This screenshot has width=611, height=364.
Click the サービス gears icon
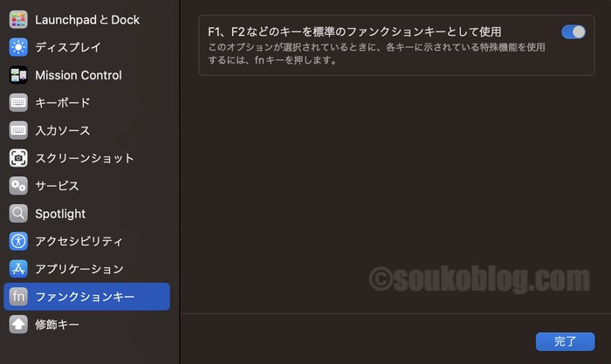coord(18,186)
